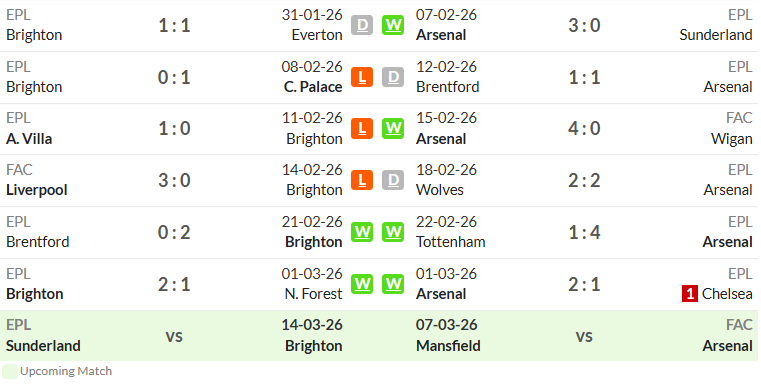Click the 3:0 score of Liverpool vs Brighton
Viewport: 761px width, 386px height.
pos(174,181)
